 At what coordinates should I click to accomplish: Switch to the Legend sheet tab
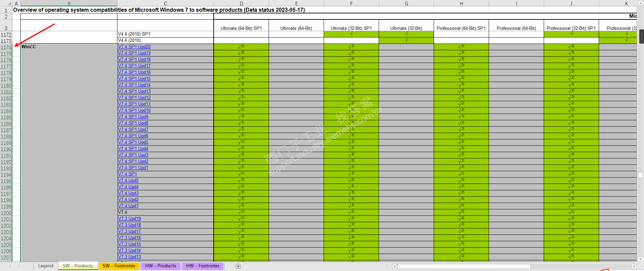pos(46,266)
